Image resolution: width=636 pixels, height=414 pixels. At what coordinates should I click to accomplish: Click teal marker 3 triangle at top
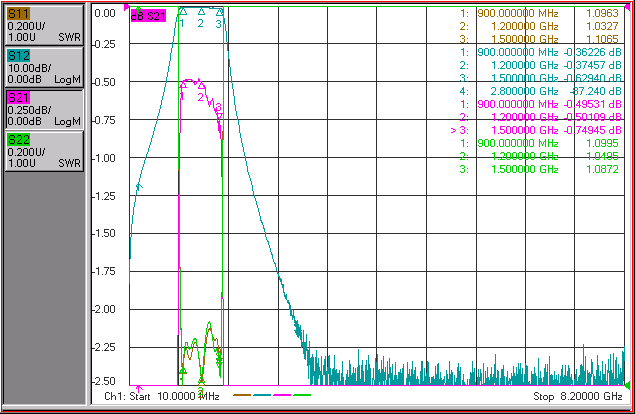point(219,12)
